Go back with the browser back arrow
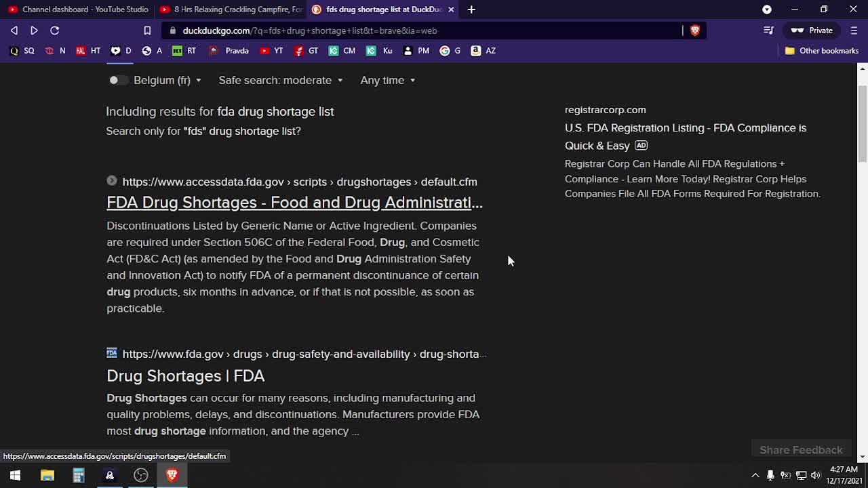 [x=14, y=30]
